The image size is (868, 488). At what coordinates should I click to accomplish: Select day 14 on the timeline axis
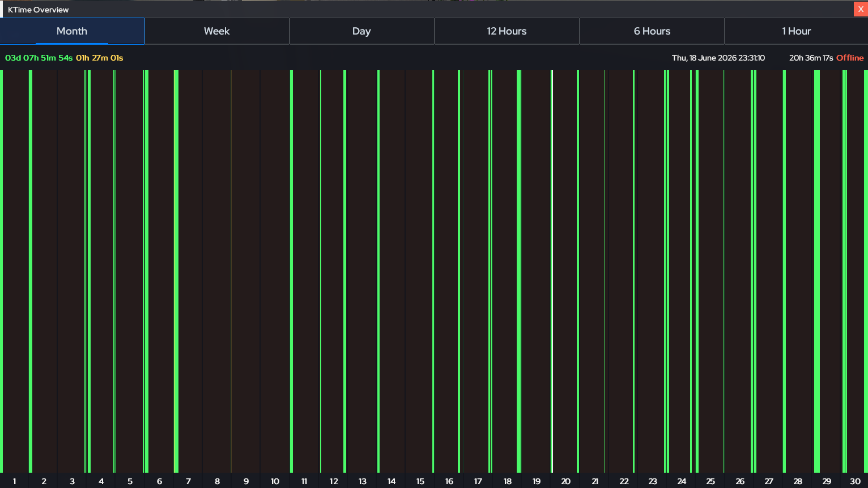click(392, 481)
